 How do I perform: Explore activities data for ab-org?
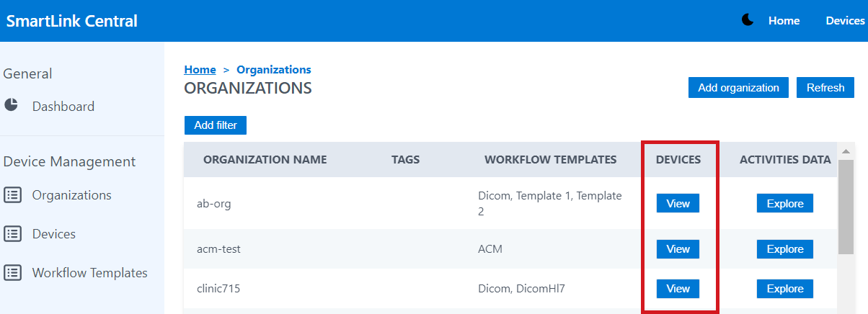tap(784, 204)
